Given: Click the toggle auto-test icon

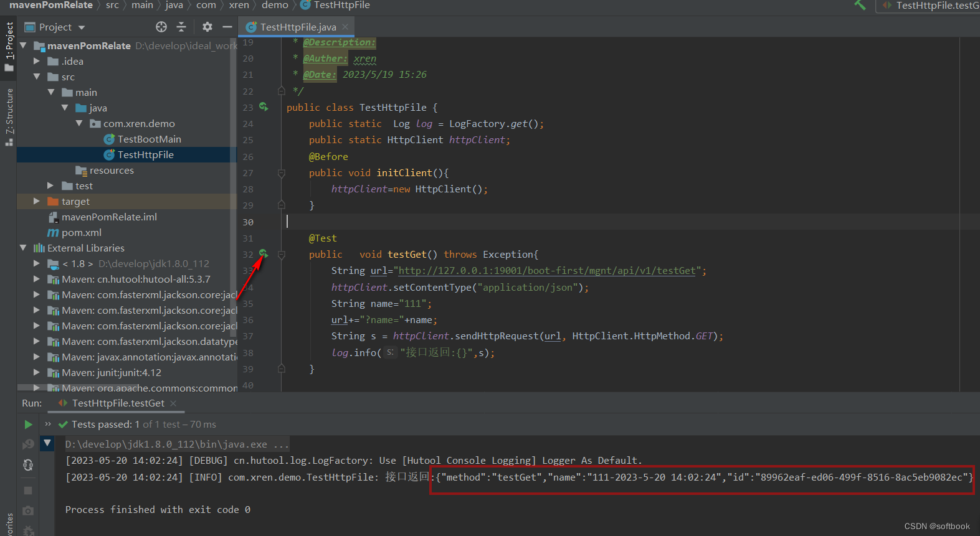Looking at the screenshot, I should (28, 464).
